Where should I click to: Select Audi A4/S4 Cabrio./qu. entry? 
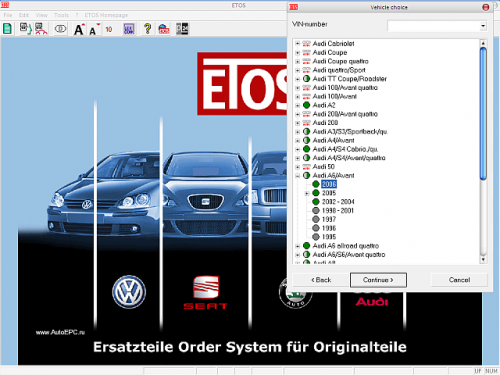[345, 149]
